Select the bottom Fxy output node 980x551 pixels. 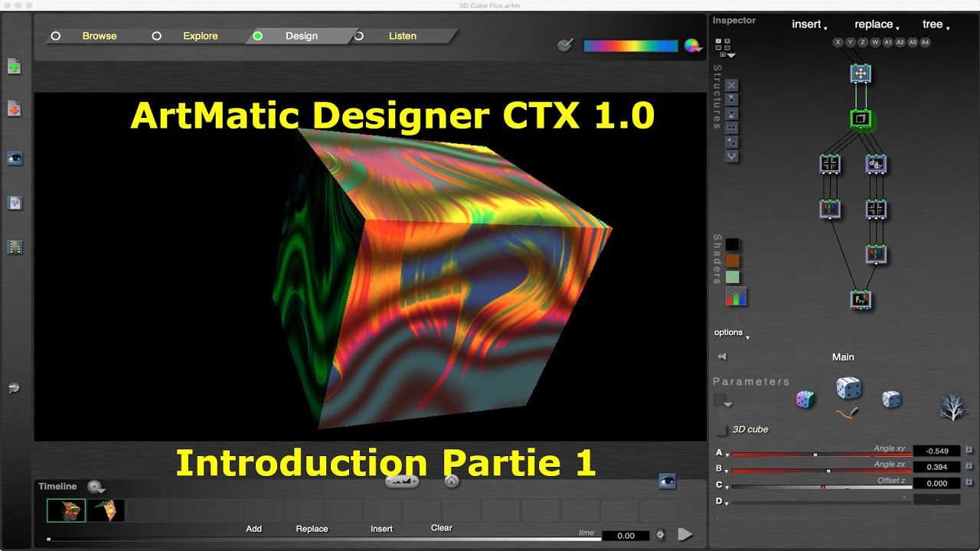coord(861,299)
